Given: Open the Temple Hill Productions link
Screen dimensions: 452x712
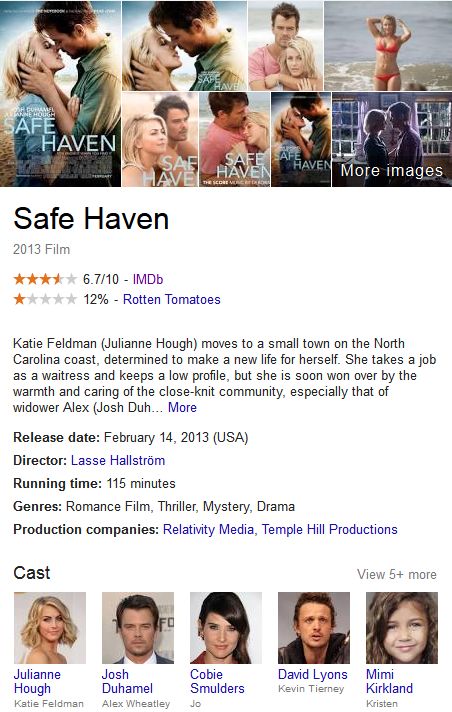Looking at the screenshot, I should point(329,529).
